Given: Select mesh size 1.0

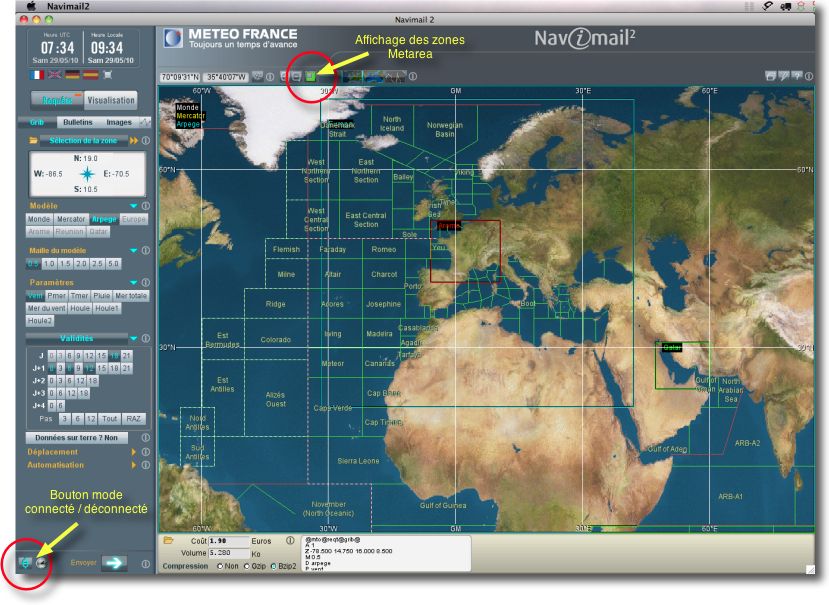Looking at the screenshot, I should (49, 263).
